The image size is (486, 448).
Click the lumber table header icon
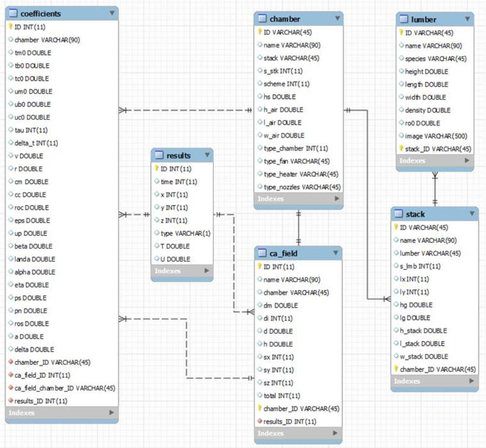404,19
